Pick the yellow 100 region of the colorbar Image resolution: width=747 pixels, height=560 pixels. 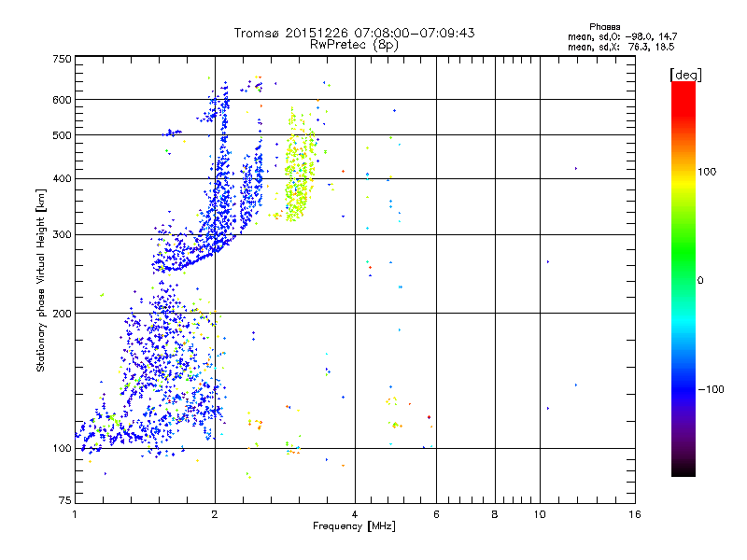[684, 172]
